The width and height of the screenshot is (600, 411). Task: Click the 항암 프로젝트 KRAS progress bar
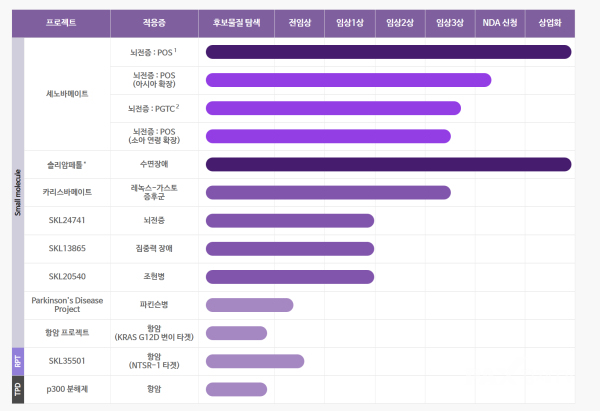click(236, 333)
